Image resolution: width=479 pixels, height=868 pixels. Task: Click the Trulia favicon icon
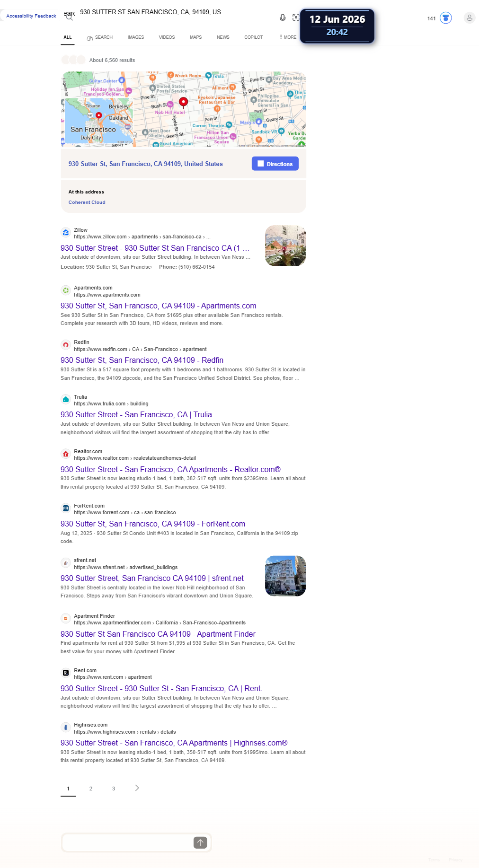66,400
